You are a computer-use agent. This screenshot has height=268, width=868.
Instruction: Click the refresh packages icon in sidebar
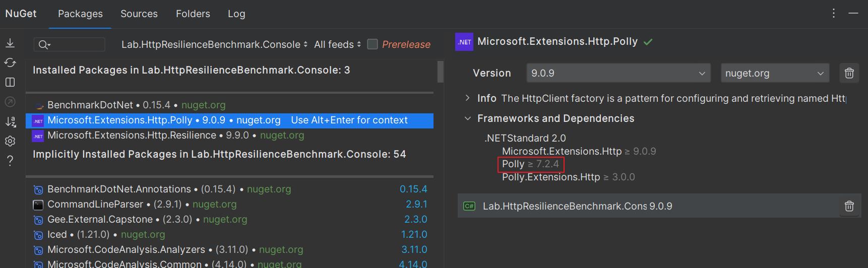(10, 62)
